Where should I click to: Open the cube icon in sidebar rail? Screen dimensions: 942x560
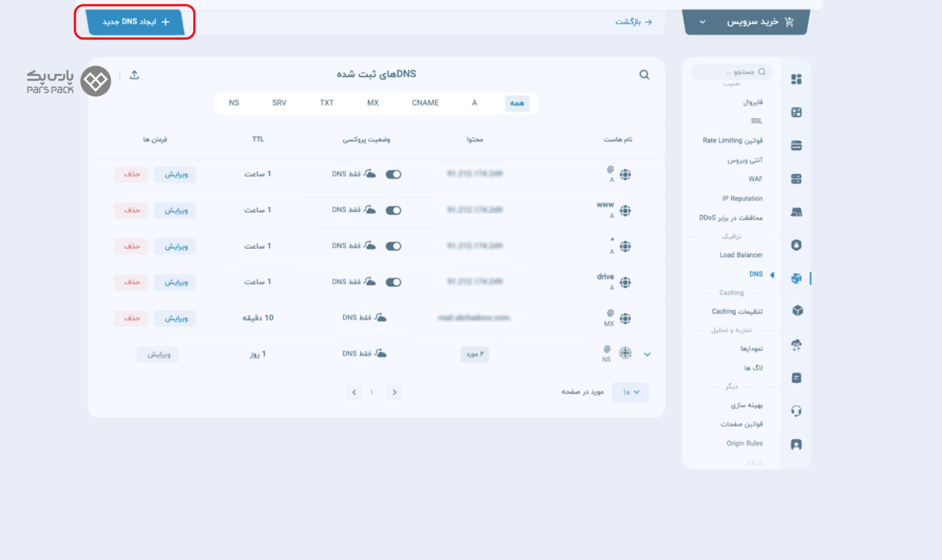(797, 311)
